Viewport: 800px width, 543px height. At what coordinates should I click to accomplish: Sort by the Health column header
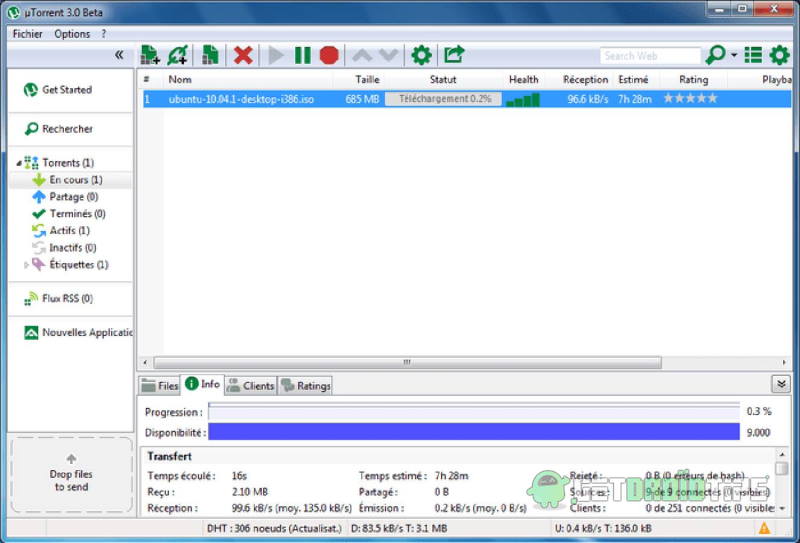coord(523,80)
